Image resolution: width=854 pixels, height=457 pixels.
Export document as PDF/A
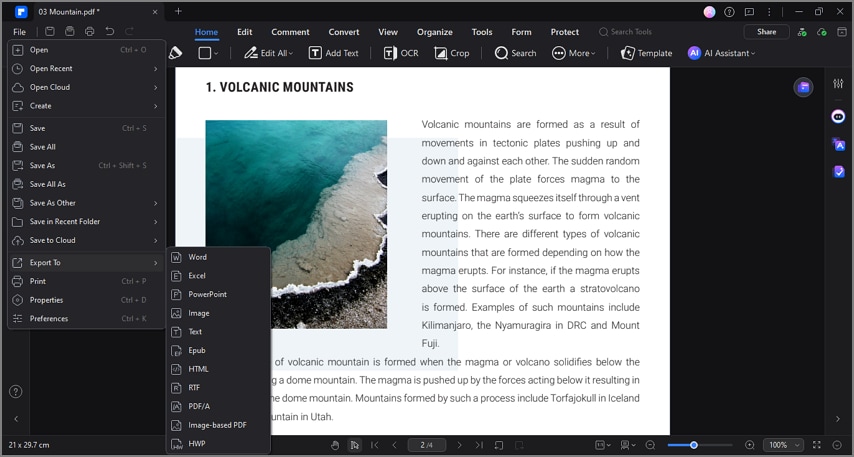pyautogui.click(x=218, y=406)
